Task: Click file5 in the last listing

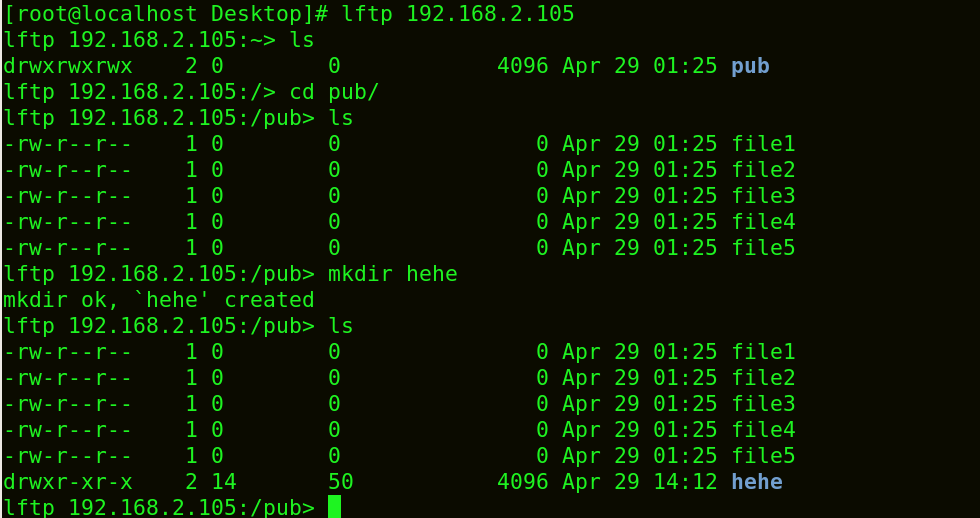Action: pyautogui.click(x=763, y=456)
